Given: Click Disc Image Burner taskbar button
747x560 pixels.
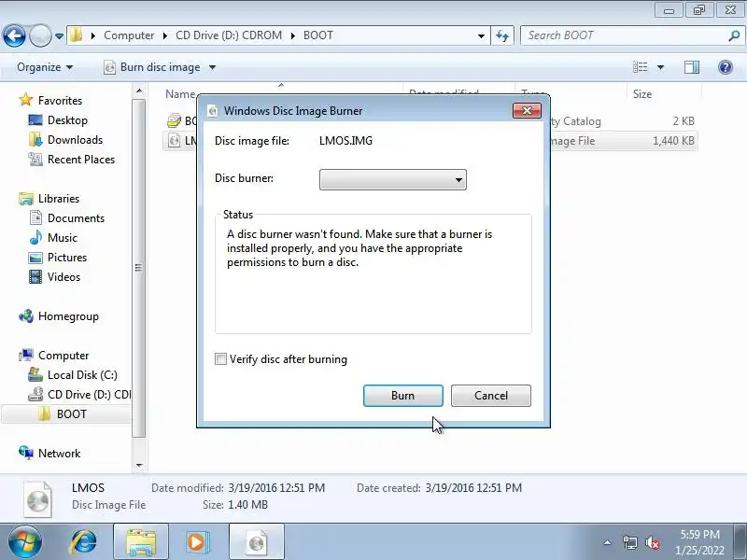Looking at the screenshot, I should point(257,542).
